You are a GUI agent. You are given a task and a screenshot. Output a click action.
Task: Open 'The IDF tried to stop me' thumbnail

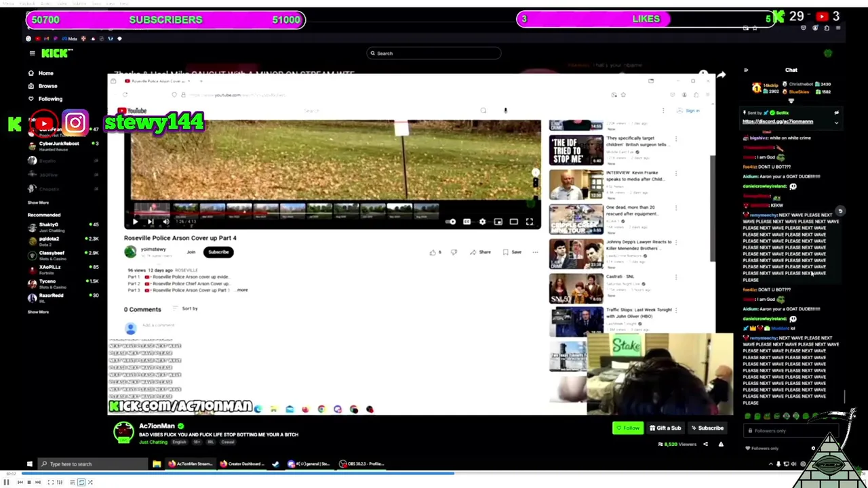coord(576,150)
